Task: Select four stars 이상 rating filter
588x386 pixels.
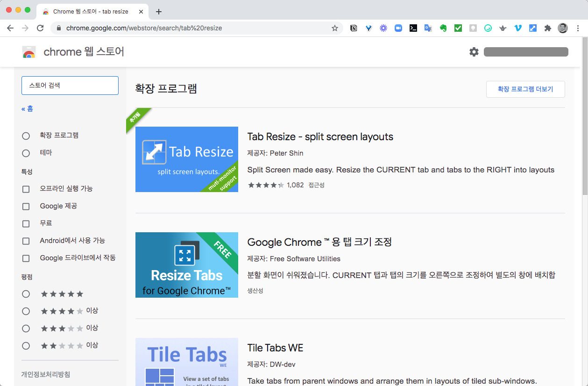Action: click(26, 311)
